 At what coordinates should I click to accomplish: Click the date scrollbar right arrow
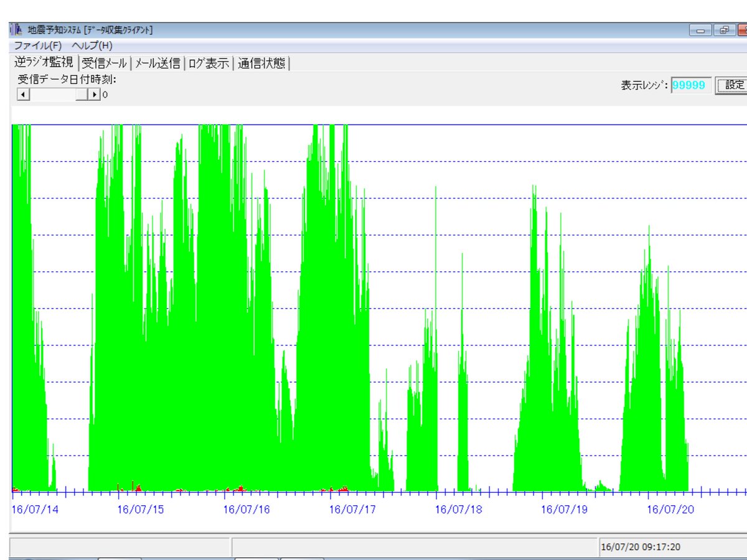coord(95,95)
